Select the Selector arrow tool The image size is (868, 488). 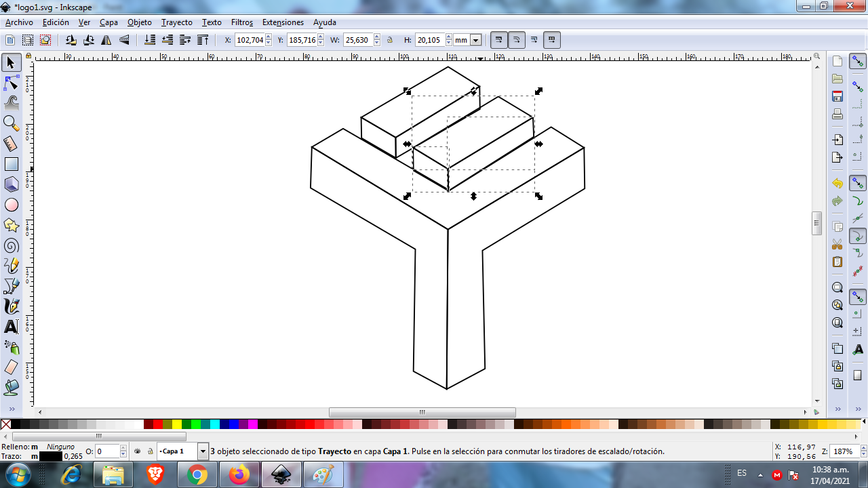tap(11, 62)
